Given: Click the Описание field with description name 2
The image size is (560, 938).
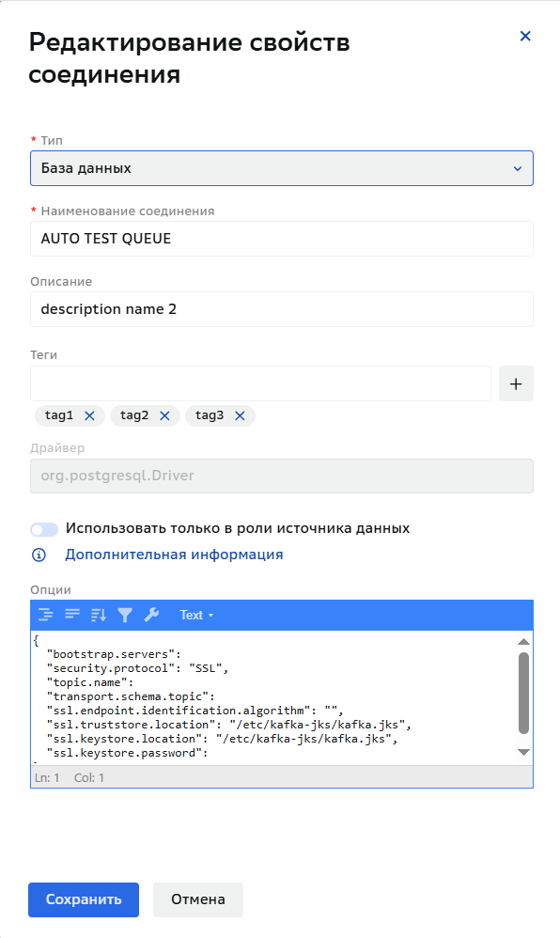Looking at the screenshot, I should [281, 309].
